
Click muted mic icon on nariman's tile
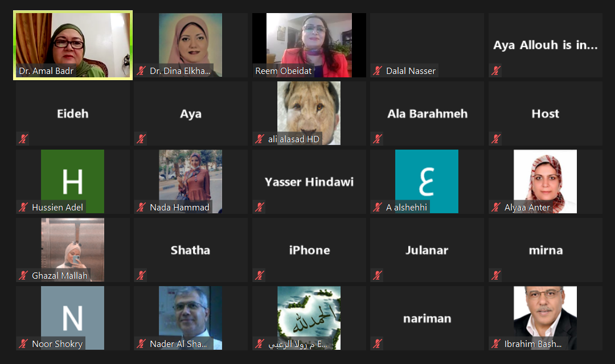point(378,344)
